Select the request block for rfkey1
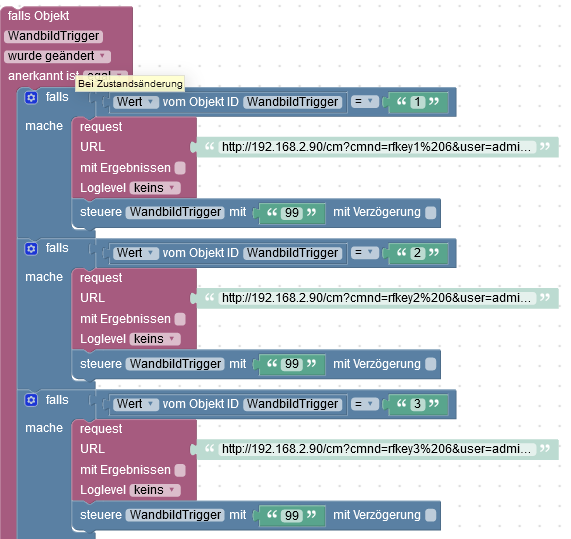The width and height of the screenshot is (571, 539). point(101,127)
